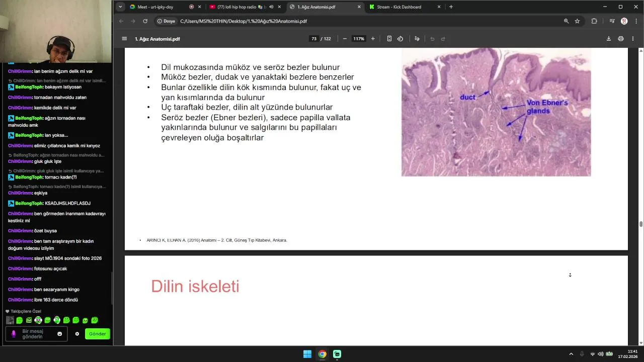Click the page number field showing 73
Screen dimensions: 644x362
click(x=314, y=39)
